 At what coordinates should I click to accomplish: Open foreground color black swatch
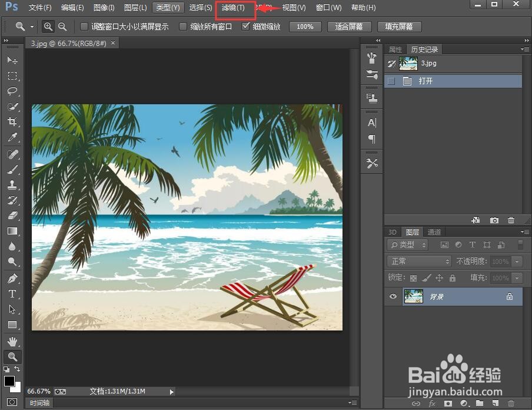click(x=9, y=381)
